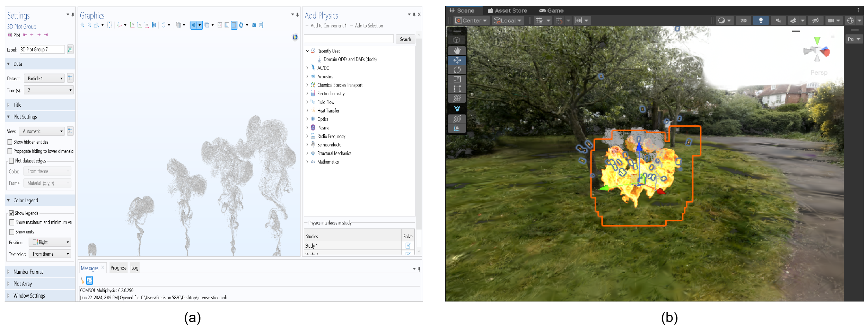
Task: Mute scene audio in the Unity toolbar
Action: click(x=778, y=20)
